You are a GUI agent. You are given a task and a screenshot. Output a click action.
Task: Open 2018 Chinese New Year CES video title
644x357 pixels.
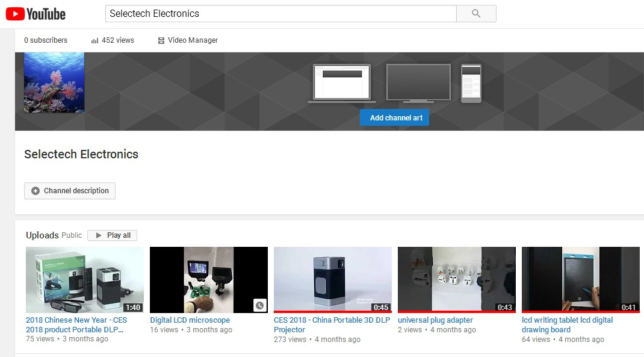coord(76,324)
